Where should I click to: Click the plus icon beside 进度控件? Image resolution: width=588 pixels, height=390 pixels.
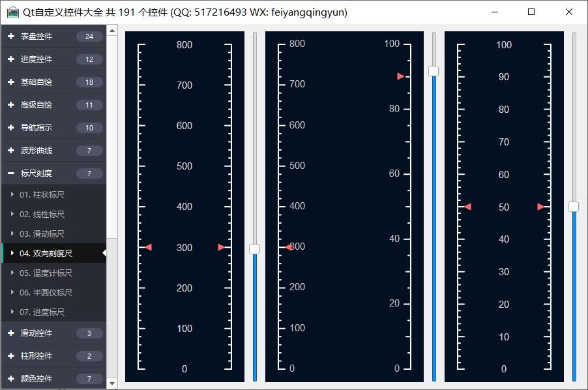point(11,59)
